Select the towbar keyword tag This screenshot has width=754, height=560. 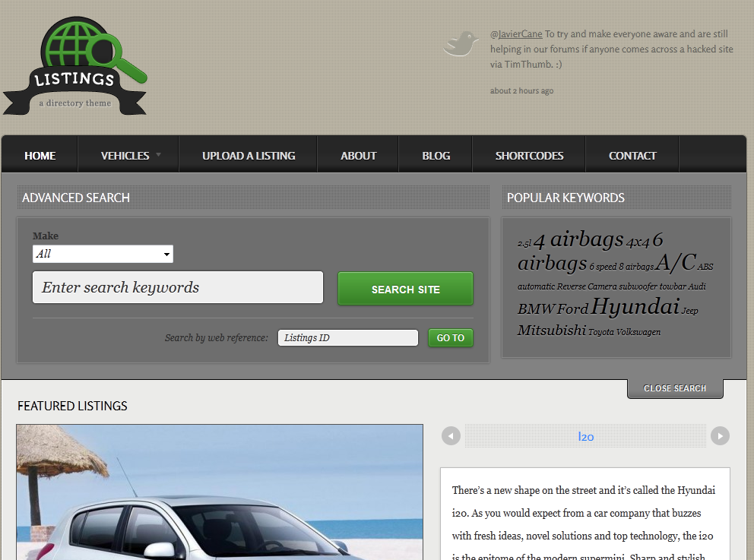pos(673,286)
